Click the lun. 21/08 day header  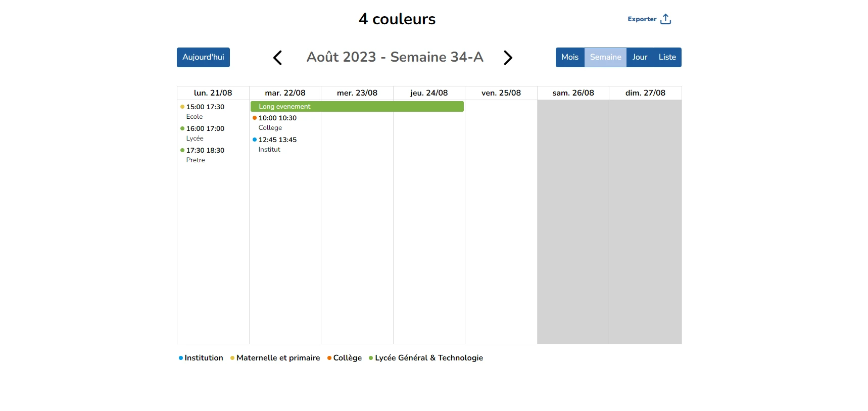(213, 93)
